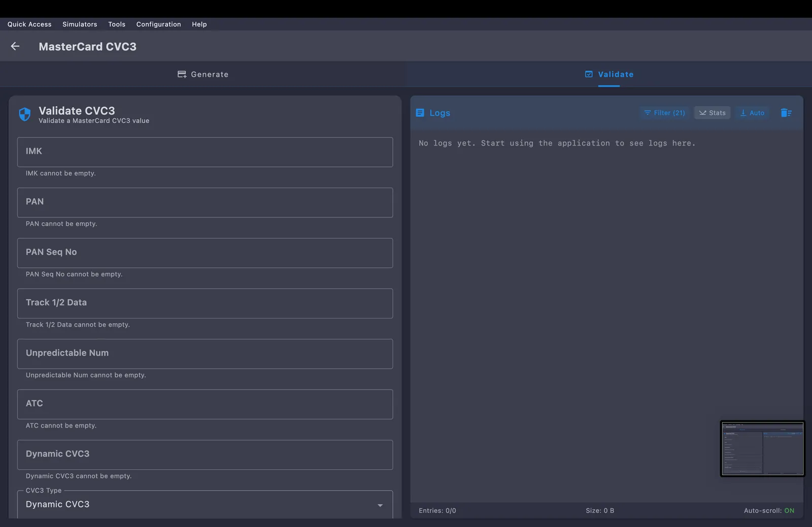Open the Configuration menu
The image size is (812, 527).
coord(158,24)
